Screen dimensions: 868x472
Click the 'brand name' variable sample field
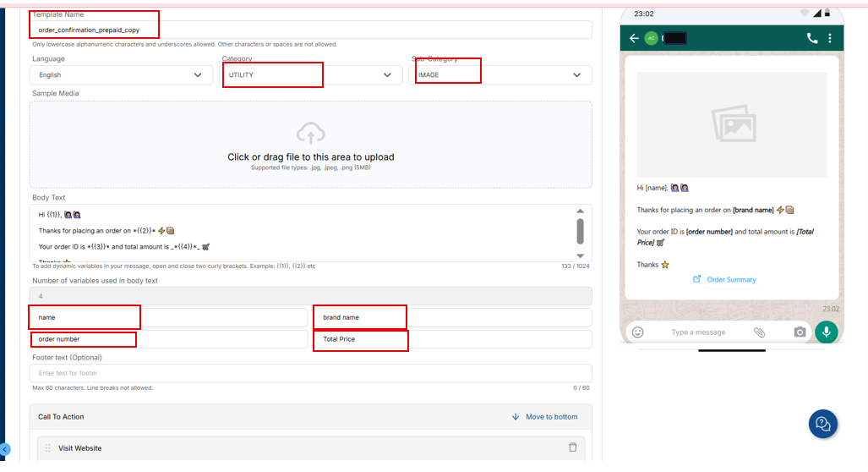pos(453,317)
